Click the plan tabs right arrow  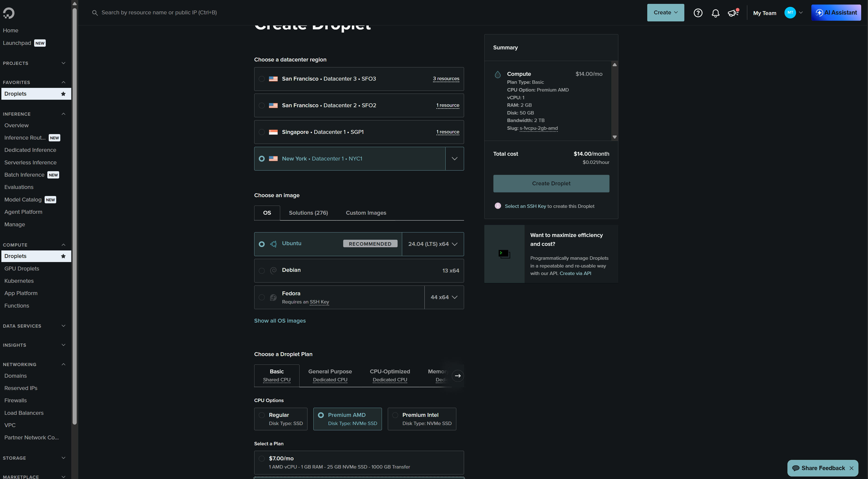point(458,376)
